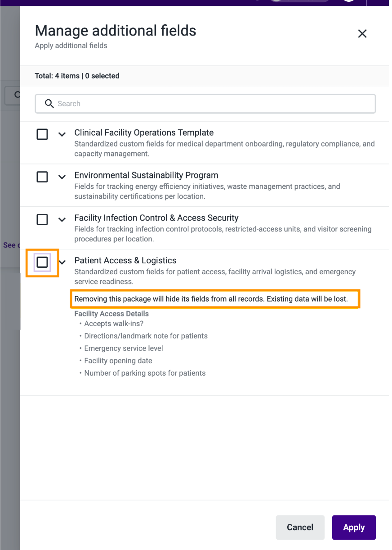This screenshot has width=392, height=550.
Task: Click the magnifier icon in search bar
Action: click(49, 104)
